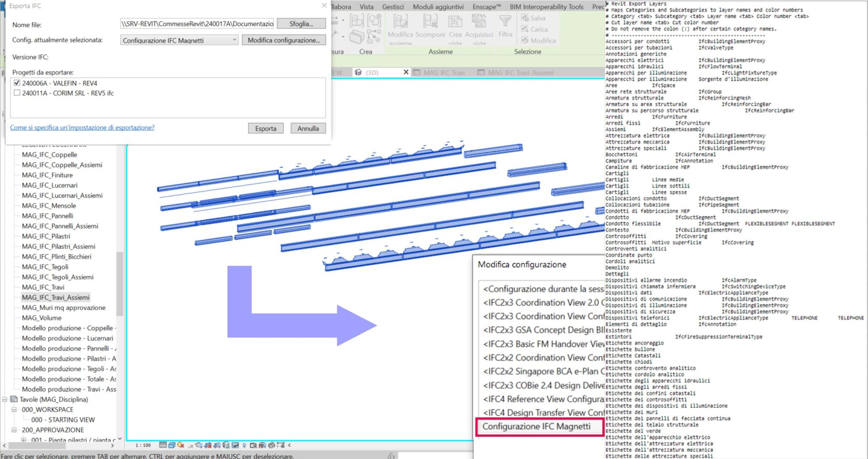Open the Config. attualmente selezionata dropdown

(x=235, y=40)
